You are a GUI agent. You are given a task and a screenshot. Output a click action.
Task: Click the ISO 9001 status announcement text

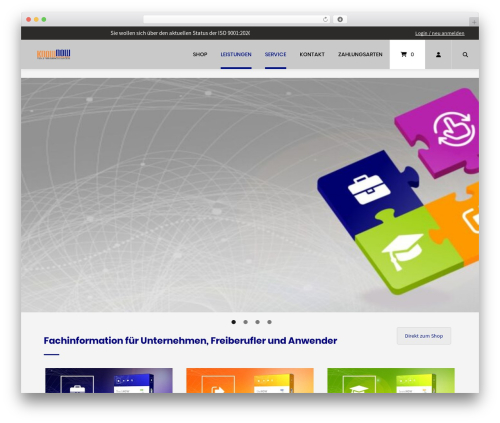pos(180,33)
